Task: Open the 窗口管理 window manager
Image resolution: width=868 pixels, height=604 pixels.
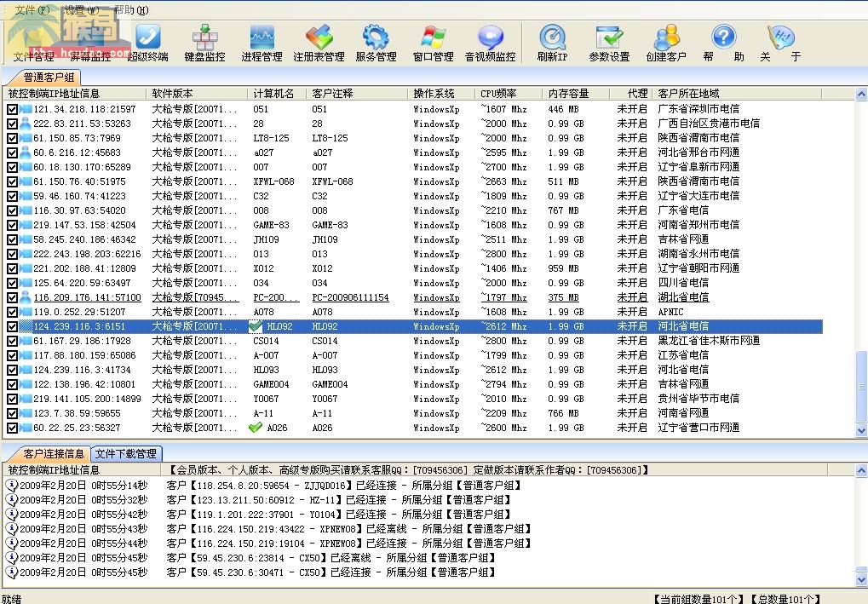Action: click(x=434, y=43)
